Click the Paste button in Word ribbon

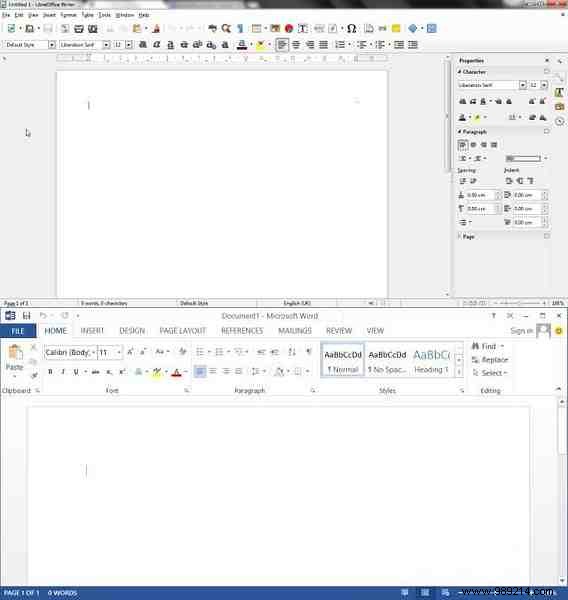[15, 360]
